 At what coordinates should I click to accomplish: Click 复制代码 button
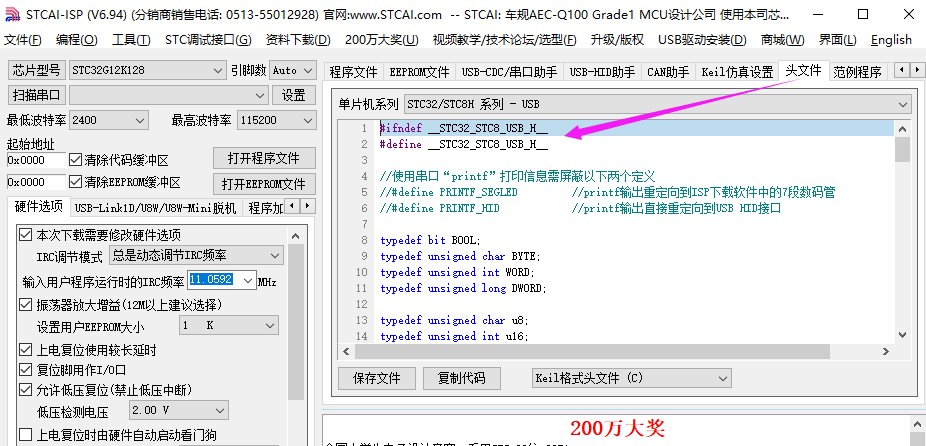tap(462, 378)
